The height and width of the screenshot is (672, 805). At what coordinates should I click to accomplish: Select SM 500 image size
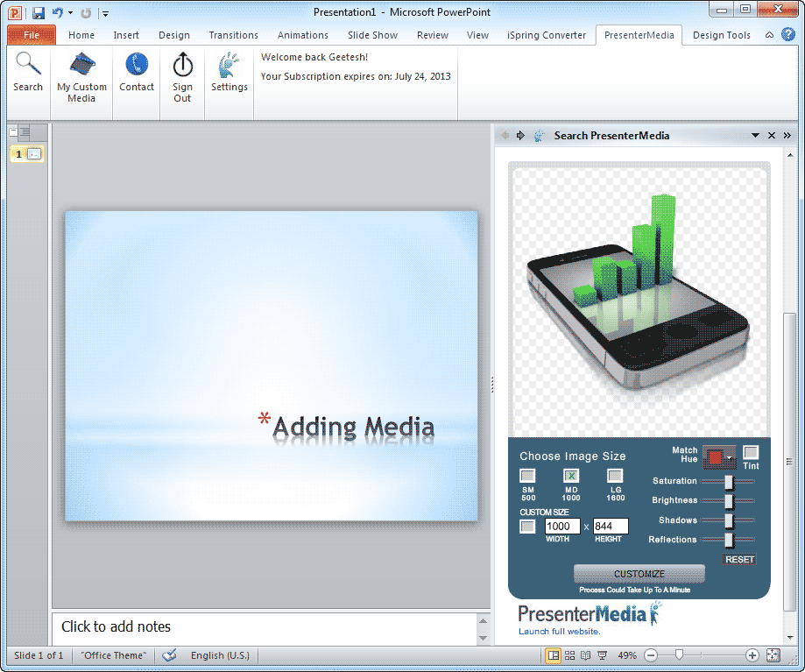pyautogui.click(x=527, y=476)
